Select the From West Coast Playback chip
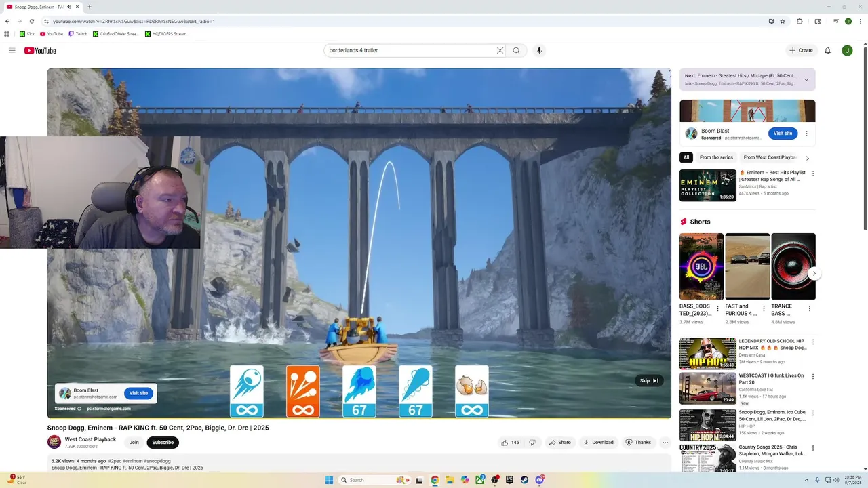 tap(770, 157)
